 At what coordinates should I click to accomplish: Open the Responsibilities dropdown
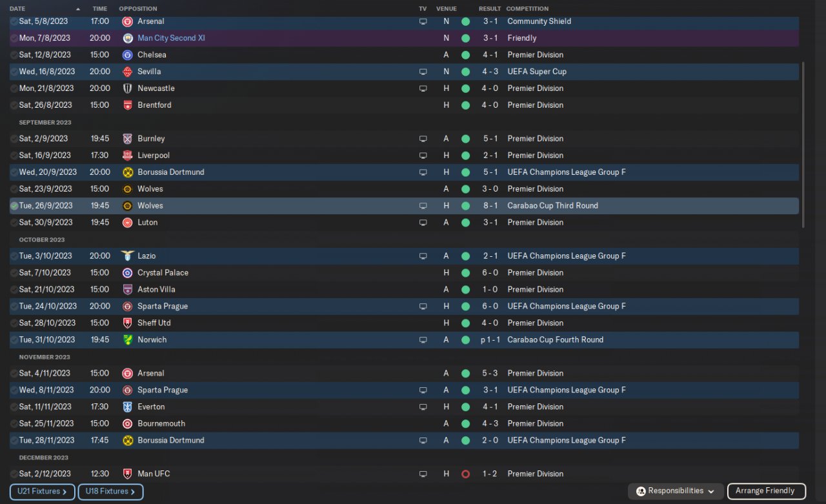click(x=677, y=491)
